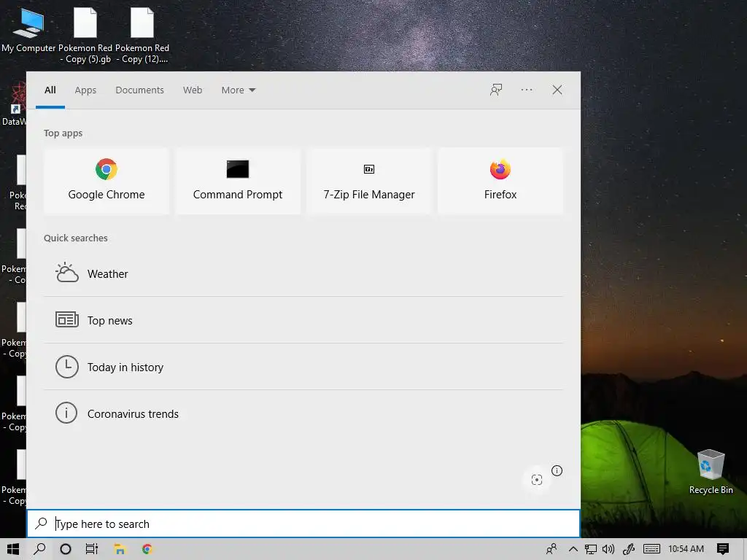Select the My Computer desktop icon
The image size is (747, 560).
pos(28,29)
